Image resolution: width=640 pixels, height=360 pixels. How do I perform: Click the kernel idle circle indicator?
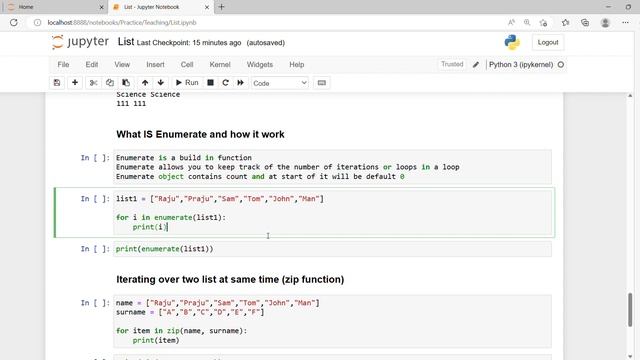coord(561,64)
